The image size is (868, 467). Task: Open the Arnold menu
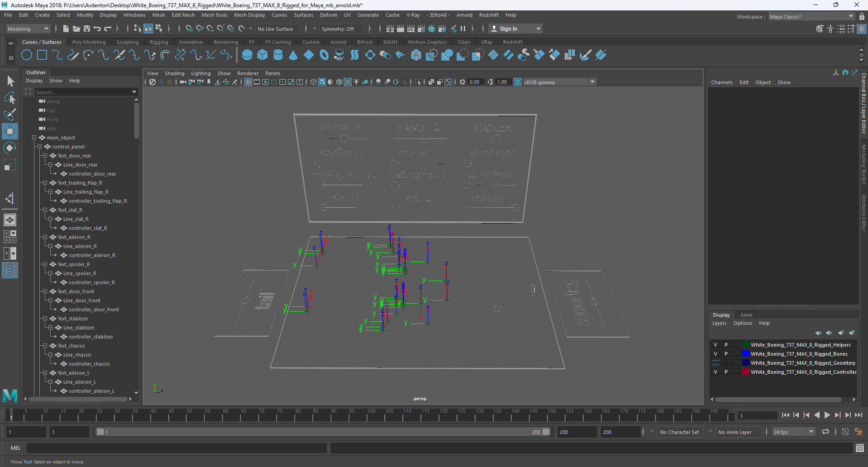464,15
